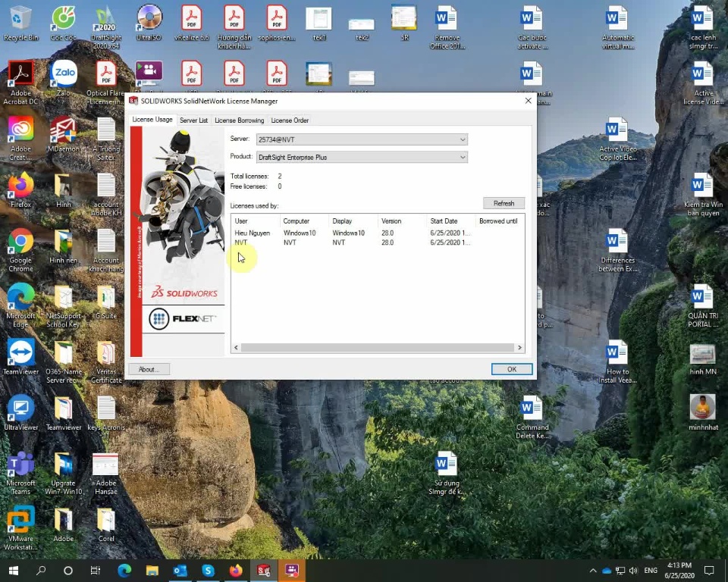Open the 5R image thumbnail on desktop
This screenshot has height=582, width=728.
[404, 23]
